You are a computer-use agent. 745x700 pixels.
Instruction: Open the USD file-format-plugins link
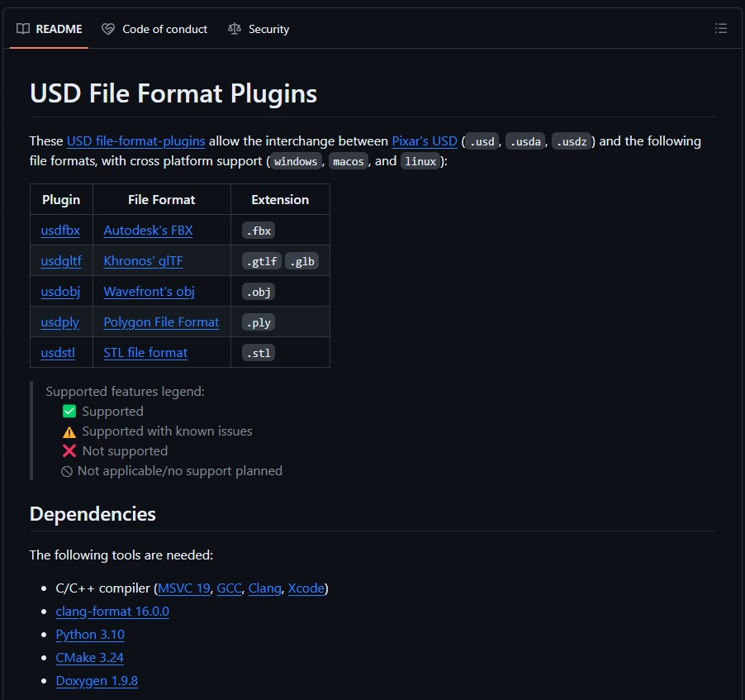point(136,141)
